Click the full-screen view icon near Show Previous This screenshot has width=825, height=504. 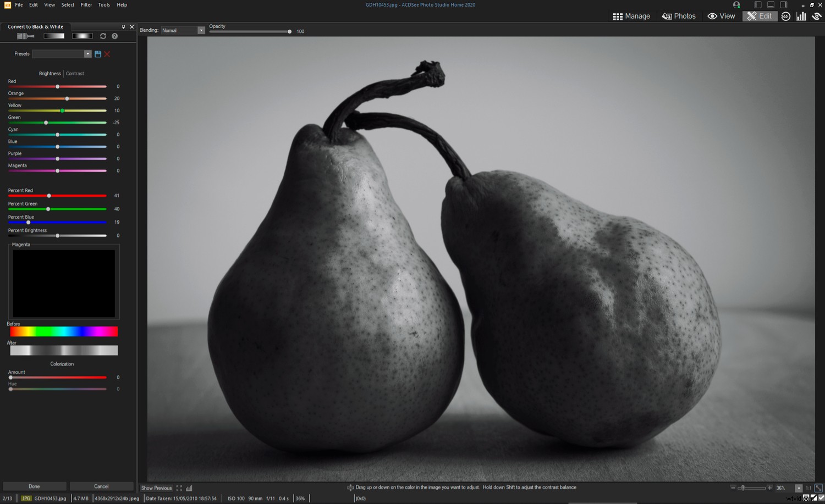179,488
